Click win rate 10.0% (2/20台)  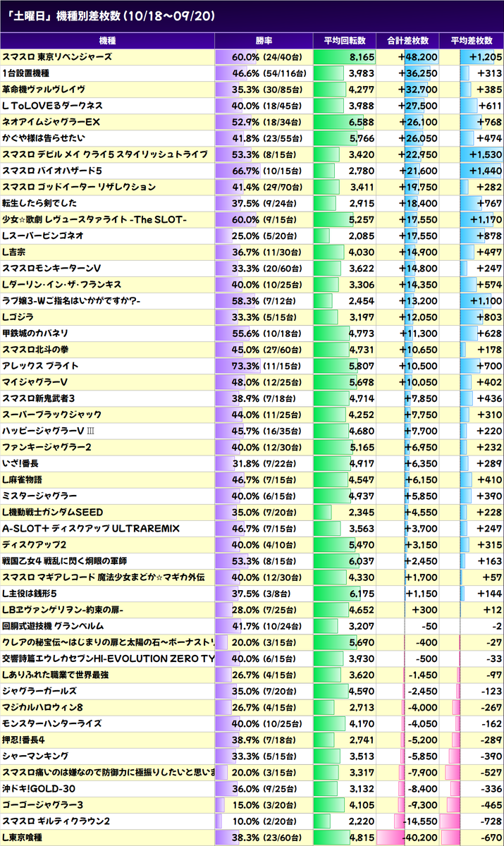265,821
